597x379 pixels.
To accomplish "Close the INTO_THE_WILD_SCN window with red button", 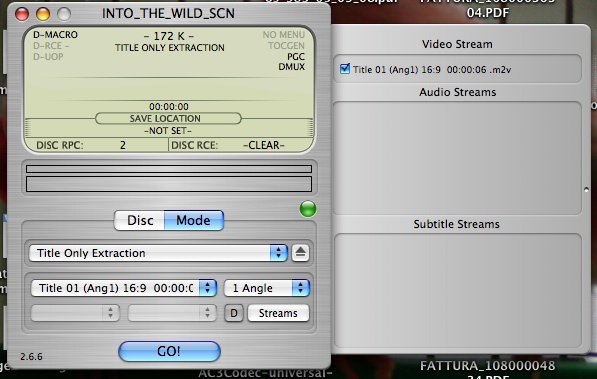I will click(22, 14).
